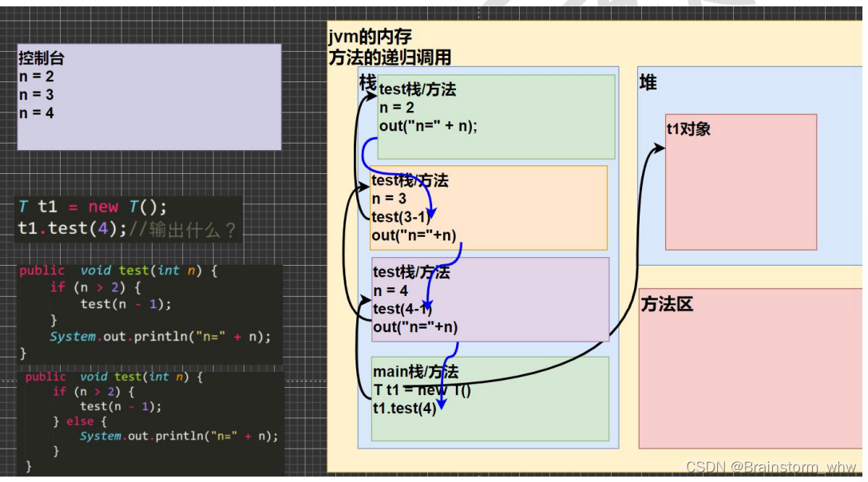The height and width of the screenshot is (482, 868).
Task: Click the 方法区 method area box
Action: (743, 367)
